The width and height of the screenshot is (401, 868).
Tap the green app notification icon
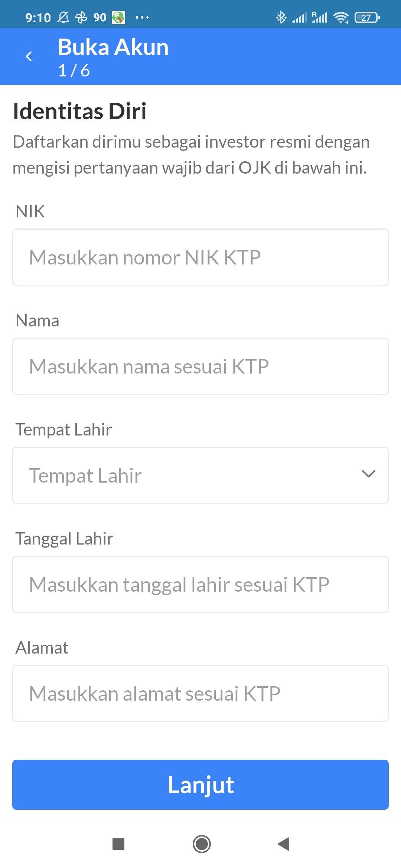(x=118, y=17)
